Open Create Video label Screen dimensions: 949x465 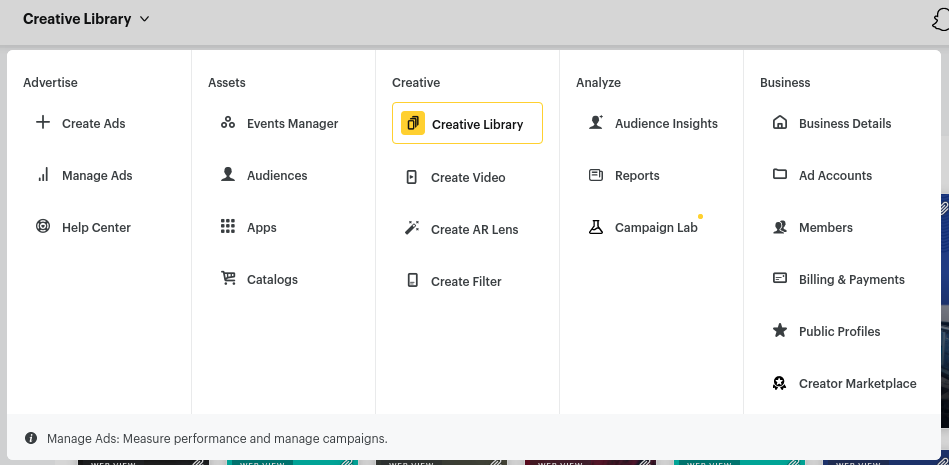468,177
